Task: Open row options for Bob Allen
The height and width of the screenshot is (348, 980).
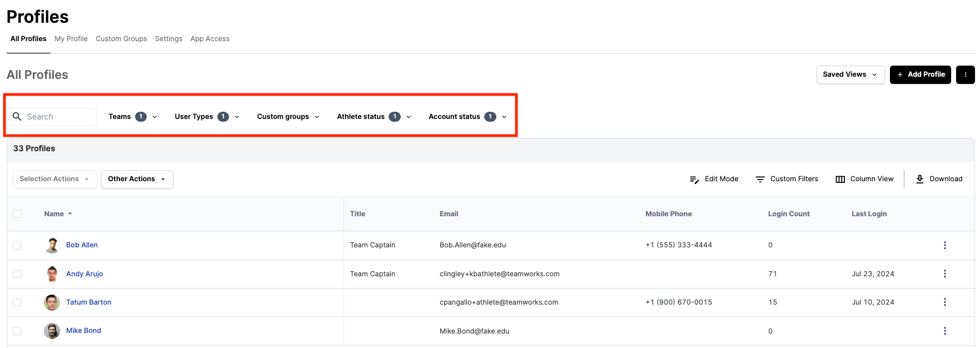Action: tap(944, 245)
